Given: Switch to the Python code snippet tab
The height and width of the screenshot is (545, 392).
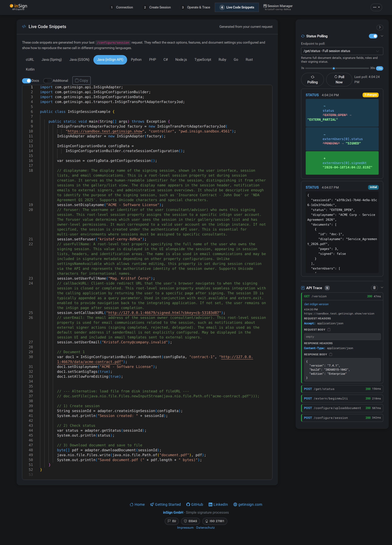Looking at the screenshot, I should [x=136, y=60].
